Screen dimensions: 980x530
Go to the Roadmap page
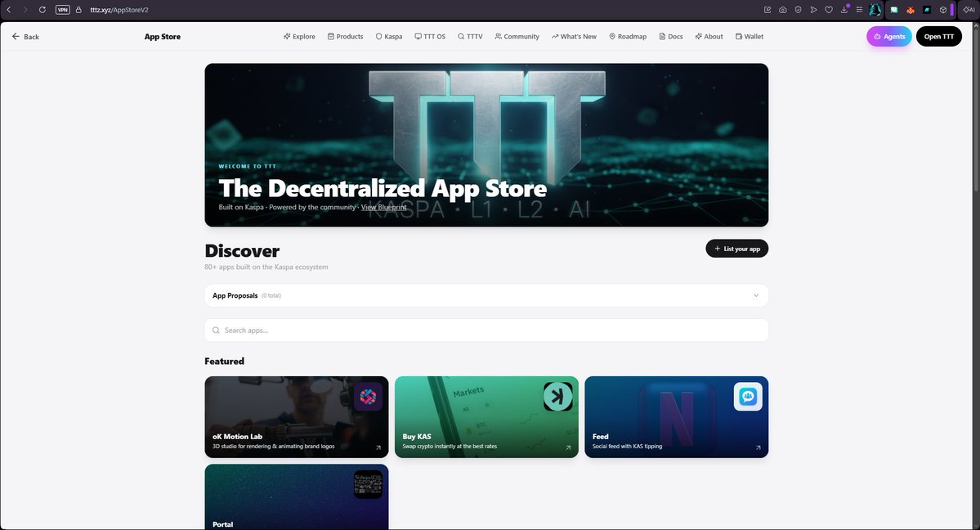pyautogui.click(x=628, y=37)
